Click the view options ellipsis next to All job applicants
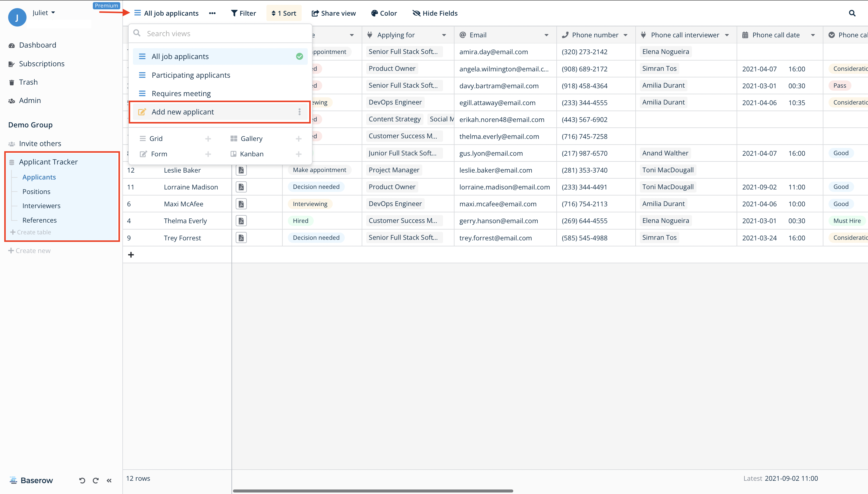The height and width of the screenshot is (494, 868). [212, 13]
